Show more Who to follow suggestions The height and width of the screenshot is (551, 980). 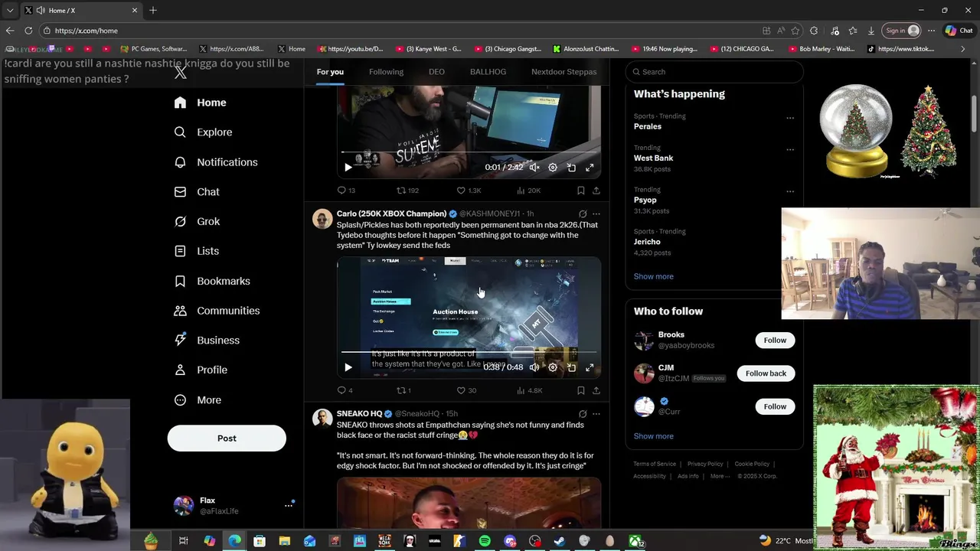654,436
